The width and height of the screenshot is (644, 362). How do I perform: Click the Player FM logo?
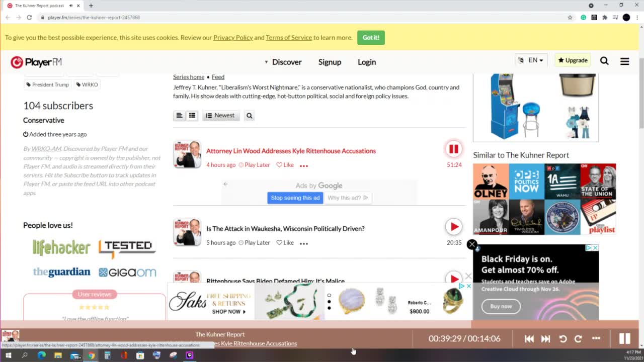(36, 62)
